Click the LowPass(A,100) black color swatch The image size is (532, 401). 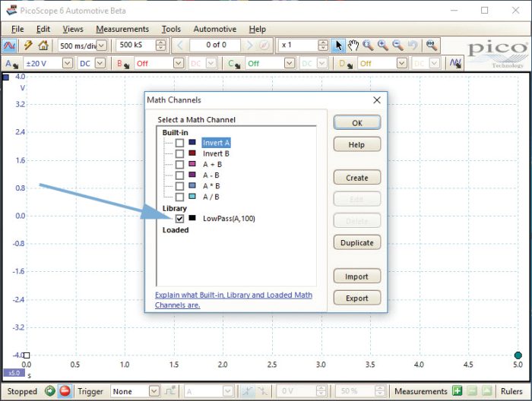192,218
